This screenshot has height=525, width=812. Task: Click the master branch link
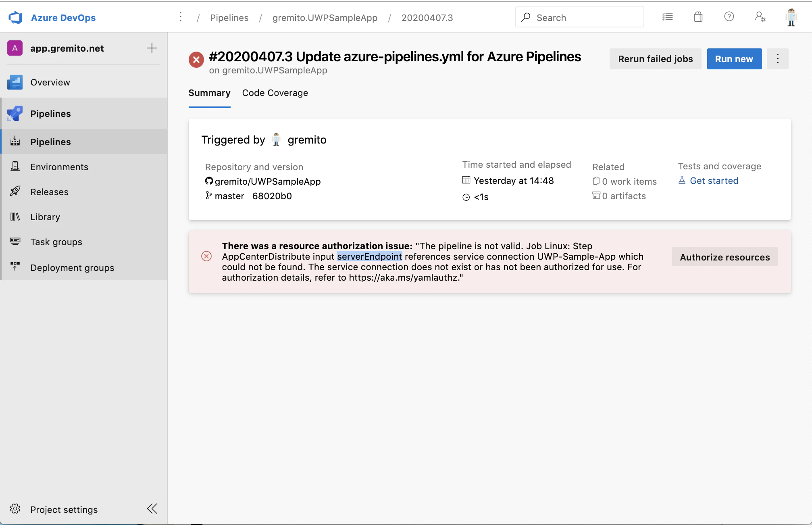pyautogui.click(x=229, y=196)
